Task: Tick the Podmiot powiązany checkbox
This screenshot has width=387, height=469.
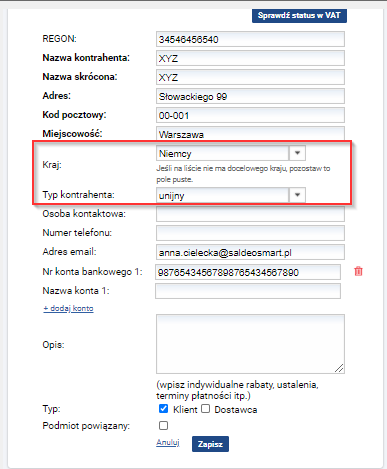Action: pos(163,425)
